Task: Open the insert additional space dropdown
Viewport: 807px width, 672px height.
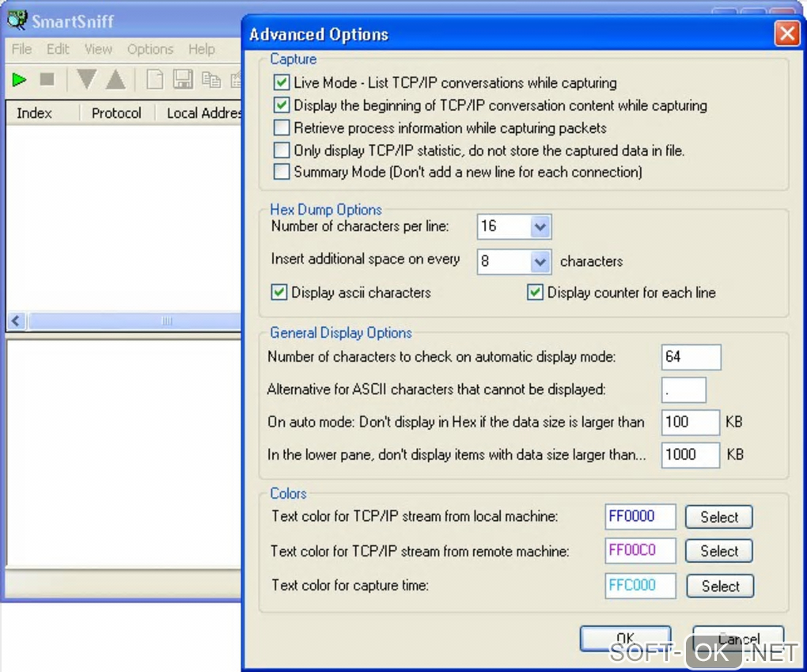Action: [x=540, y=261]
